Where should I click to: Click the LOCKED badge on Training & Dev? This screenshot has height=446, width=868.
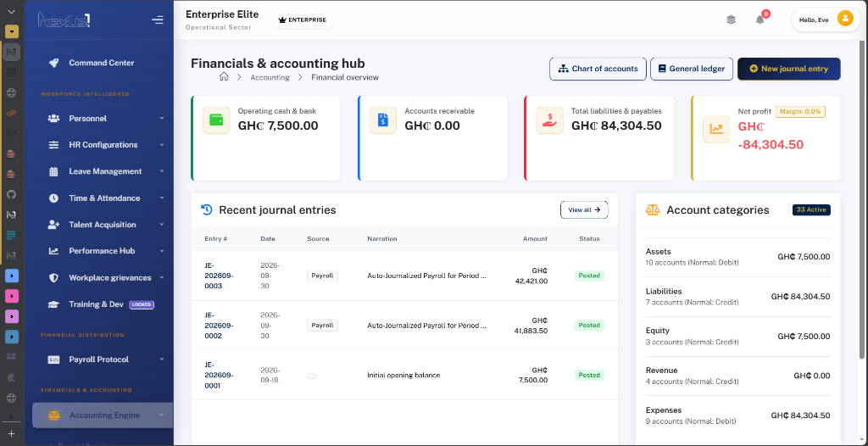(x=142, y=304)
